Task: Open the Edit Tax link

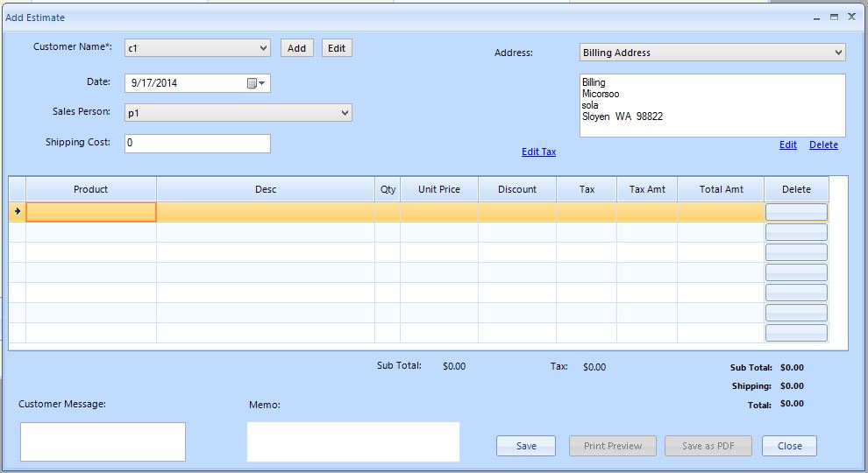Action: point(538,152)
